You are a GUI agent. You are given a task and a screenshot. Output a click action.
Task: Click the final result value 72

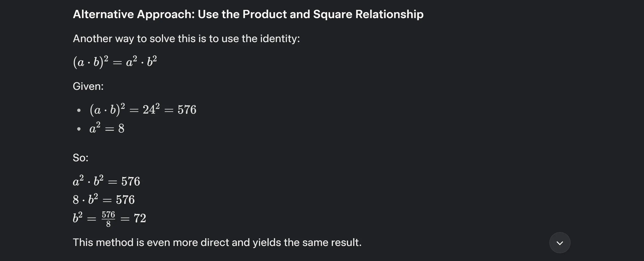[140, 218]
